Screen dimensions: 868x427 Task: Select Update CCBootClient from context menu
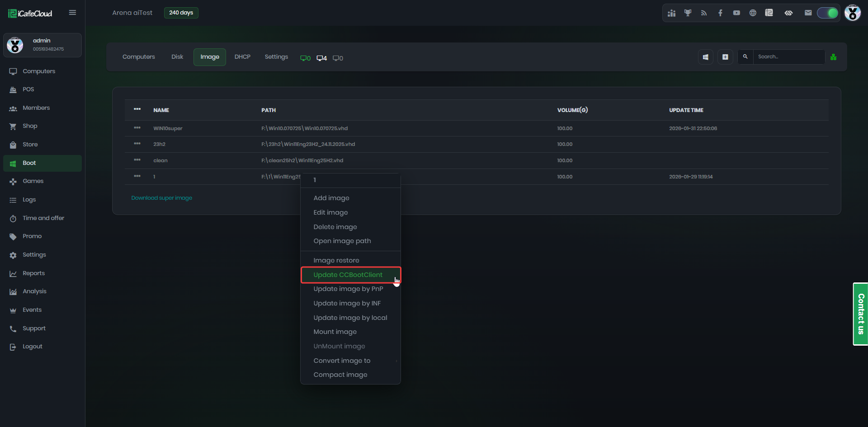point(348,275)
